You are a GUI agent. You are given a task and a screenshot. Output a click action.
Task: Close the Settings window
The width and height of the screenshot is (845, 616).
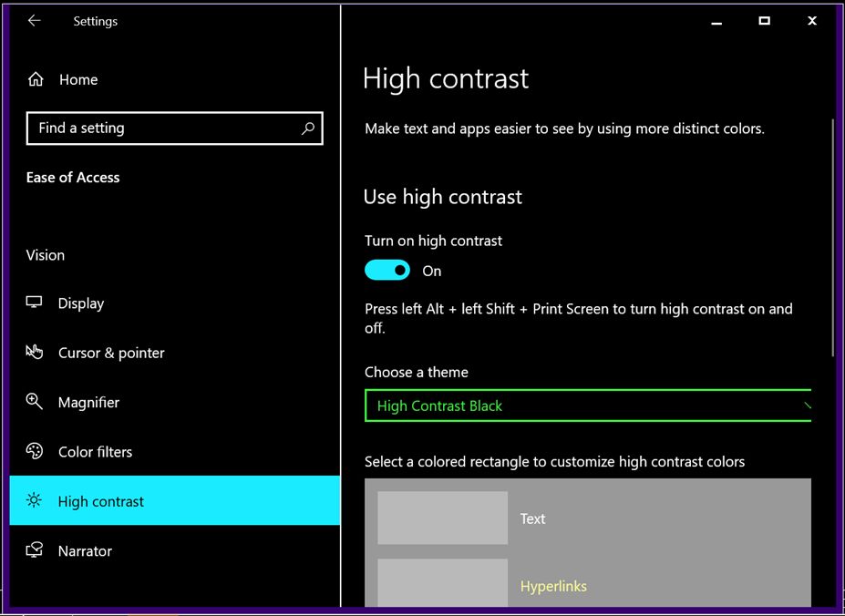pyautogui.click(x=812, y=21)
